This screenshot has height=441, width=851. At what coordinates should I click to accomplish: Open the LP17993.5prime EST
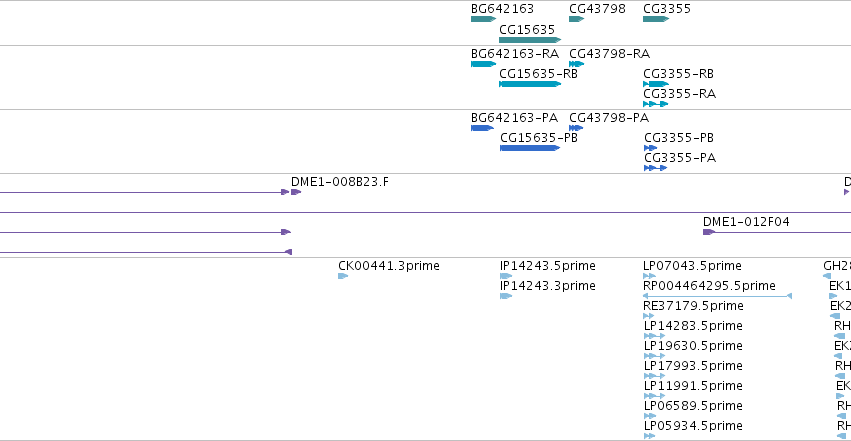(x=654, y=376)
